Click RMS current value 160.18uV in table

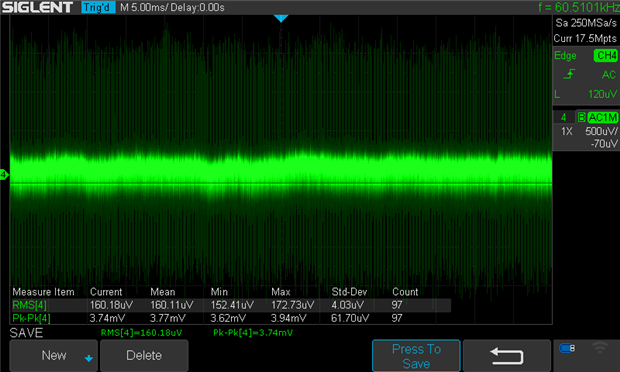click(112, 305)
